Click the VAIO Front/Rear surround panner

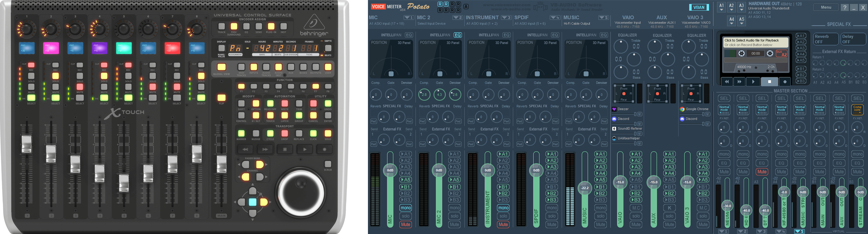[x=624, y=94]
